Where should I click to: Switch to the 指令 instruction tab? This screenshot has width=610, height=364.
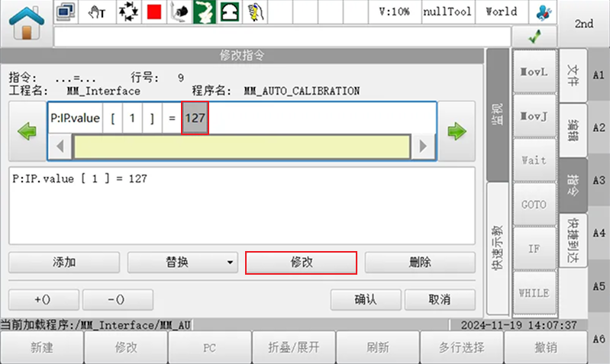click(x=573, y=185)
